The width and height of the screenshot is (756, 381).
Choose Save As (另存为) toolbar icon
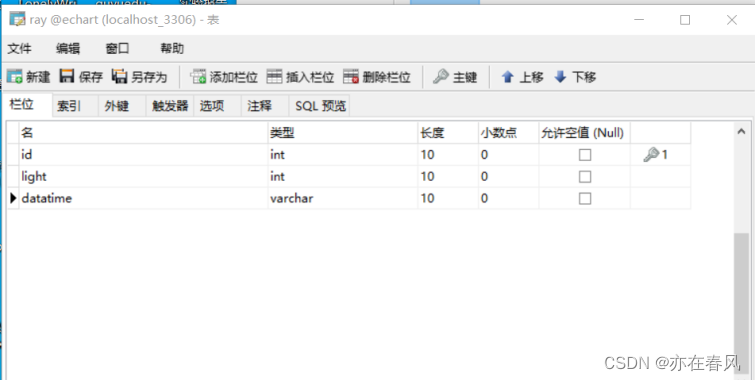tap(119, 76)
